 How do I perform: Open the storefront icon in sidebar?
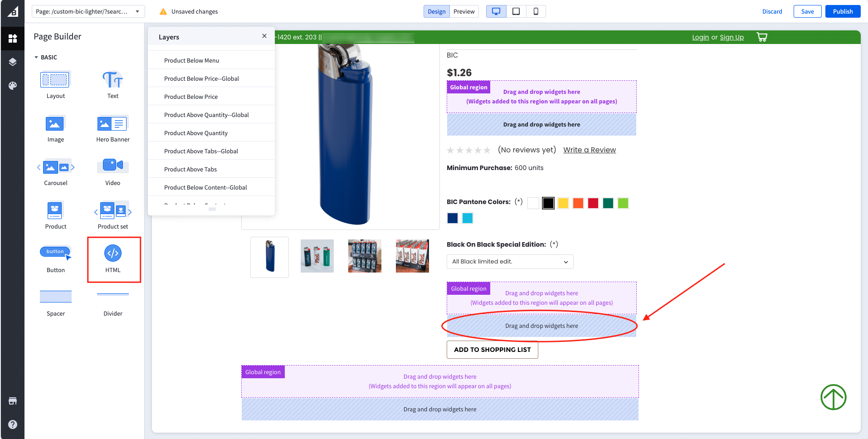(x=13, y=401)
